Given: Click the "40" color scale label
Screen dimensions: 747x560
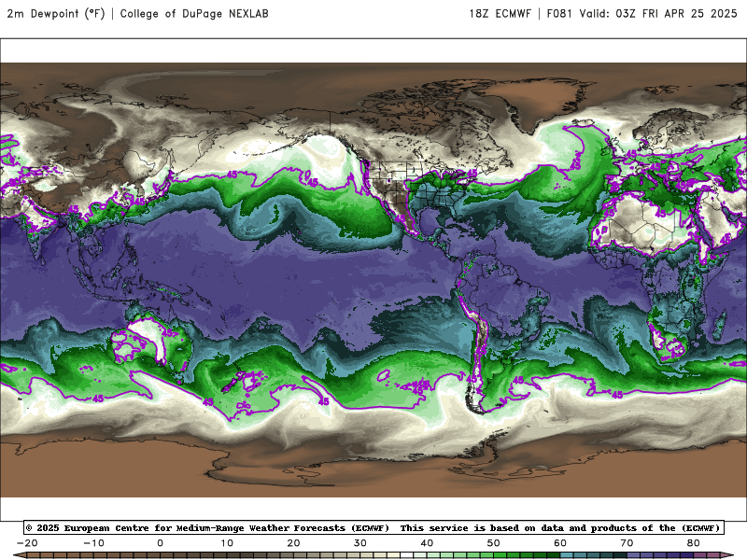Looking at the screenshot, I should tap(427, 543).
